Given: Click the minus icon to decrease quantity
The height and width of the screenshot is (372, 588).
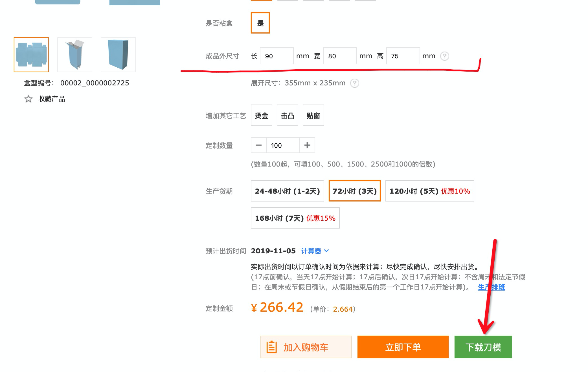Looking at the screenshot, I should pos(258,145).
